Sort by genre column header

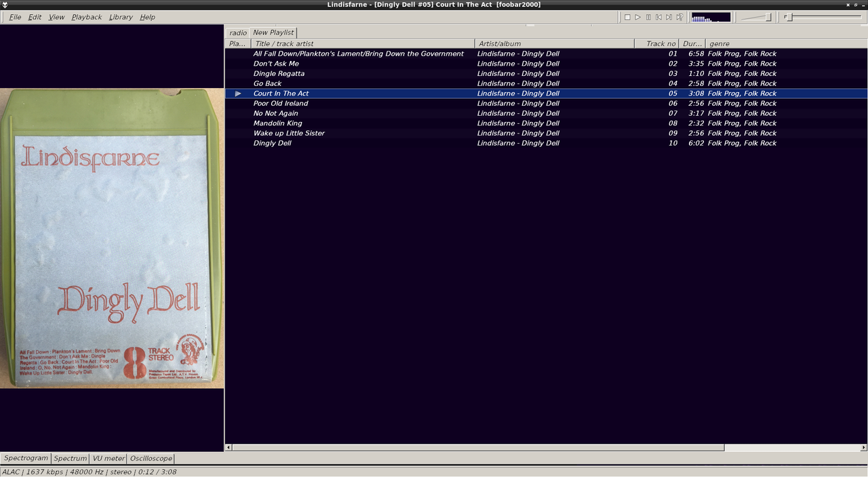(787, 43)
